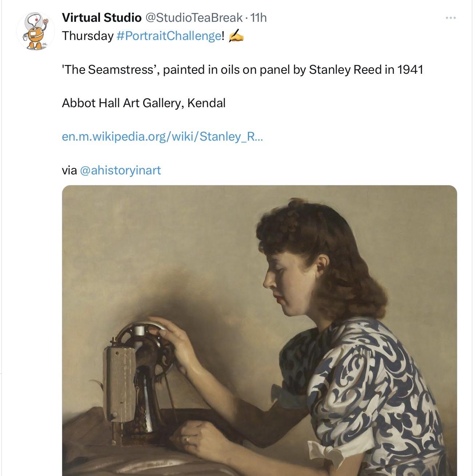The image size is (473, 476).
Task: Follow the en.m.wikipedia.org Stanley Reed link
Action: [162, 137]
